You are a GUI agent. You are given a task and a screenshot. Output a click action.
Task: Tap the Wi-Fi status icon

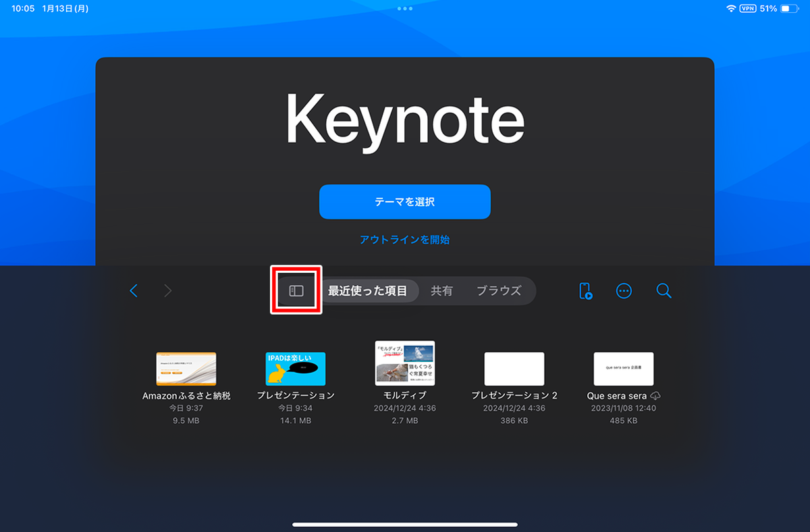pyautogui.click(x=731, y=9)
